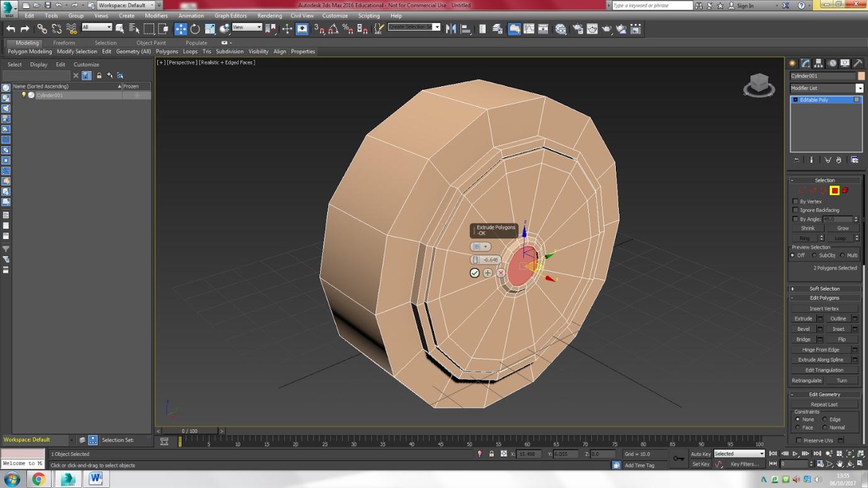Enable the By Vertex checkbox
The height and width of the screenshot is (488, 868).
point(796,201)
